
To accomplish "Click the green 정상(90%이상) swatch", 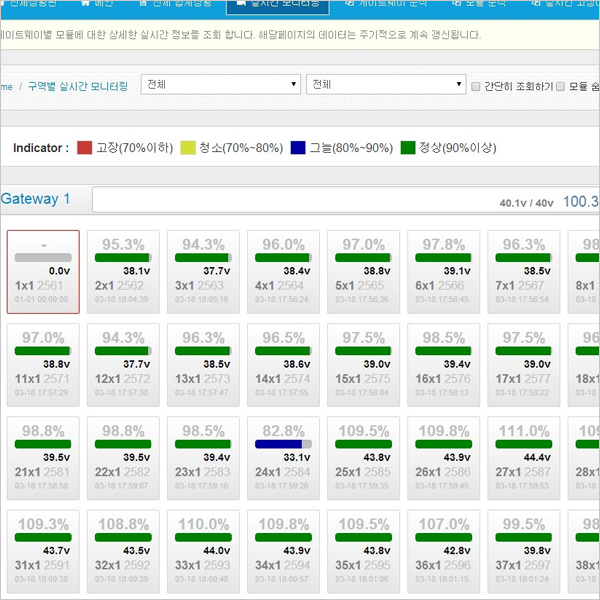I will click(408, 148).
